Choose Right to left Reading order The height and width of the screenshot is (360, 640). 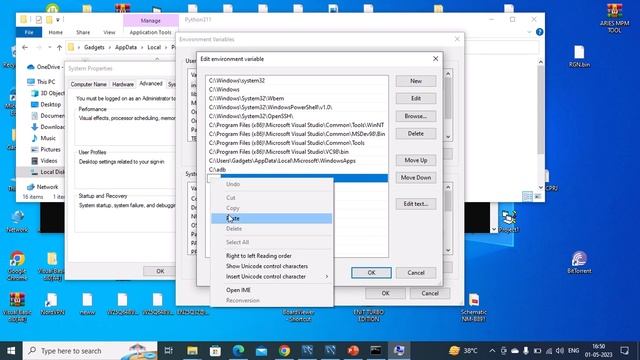point(271,256)
